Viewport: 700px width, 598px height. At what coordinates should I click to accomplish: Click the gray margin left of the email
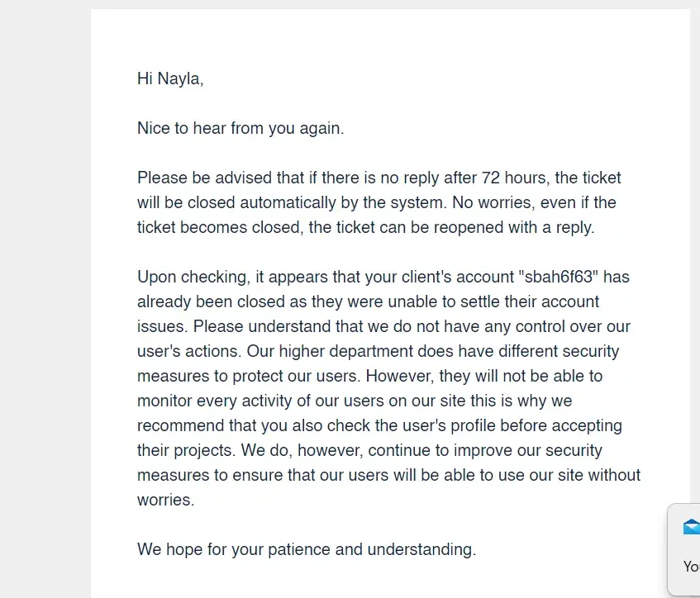click(x=45, y=297)
